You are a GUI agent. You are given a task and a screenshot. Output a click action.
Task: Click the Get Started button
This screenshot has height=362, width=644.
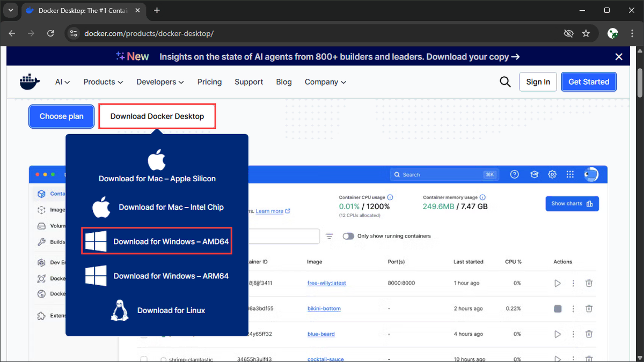tap(589, 82)
